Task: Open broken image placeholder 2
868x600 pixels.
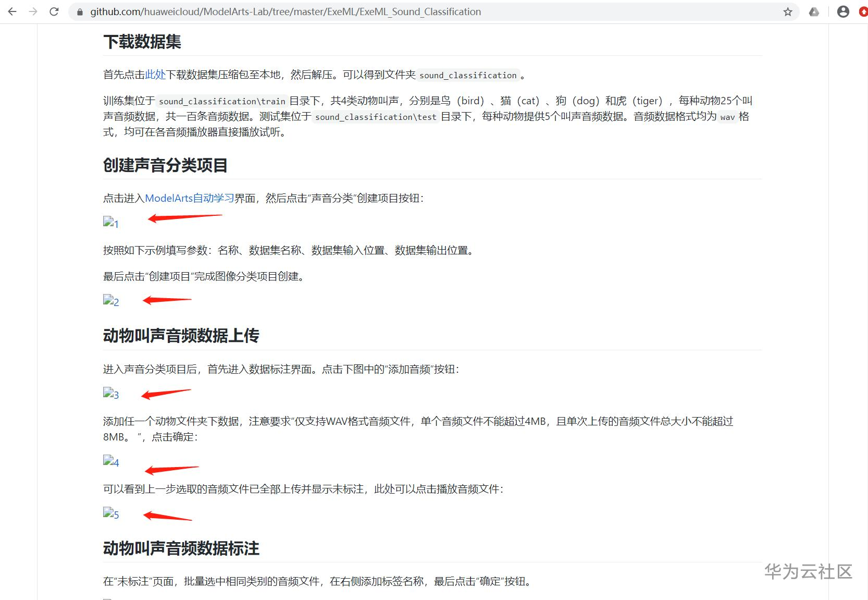Action: click(x=111, y=301)
